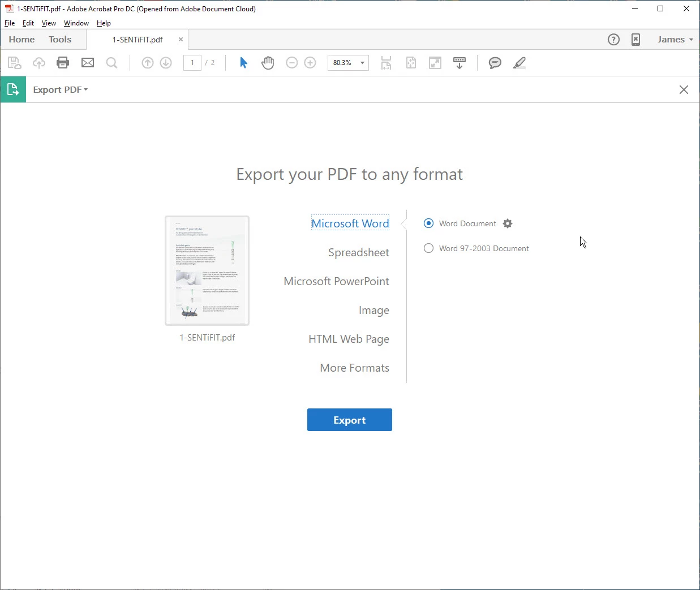Close the 1-SENTiFIT.pdf tab
The width and height of the screenshot is (700, 590).
click(181, 40)
